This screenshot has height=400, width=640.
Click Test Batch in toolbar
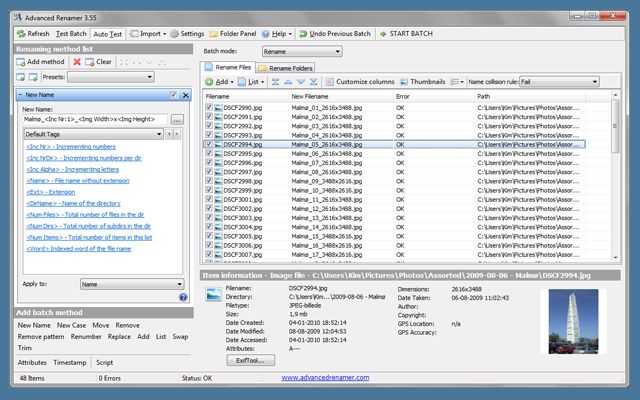[x=71, y=34]
